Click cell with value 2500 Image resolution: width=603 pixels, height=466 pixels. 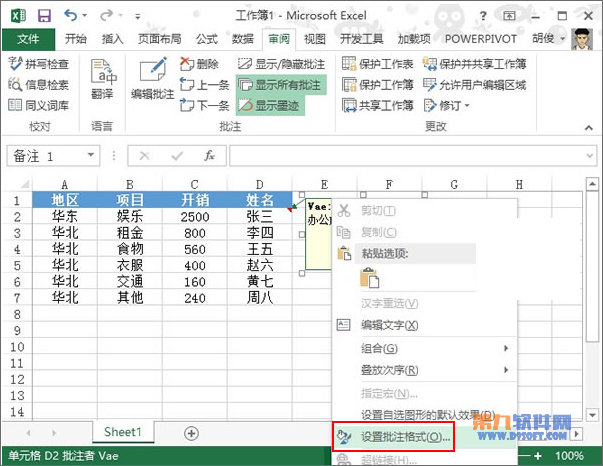(195, 217)
